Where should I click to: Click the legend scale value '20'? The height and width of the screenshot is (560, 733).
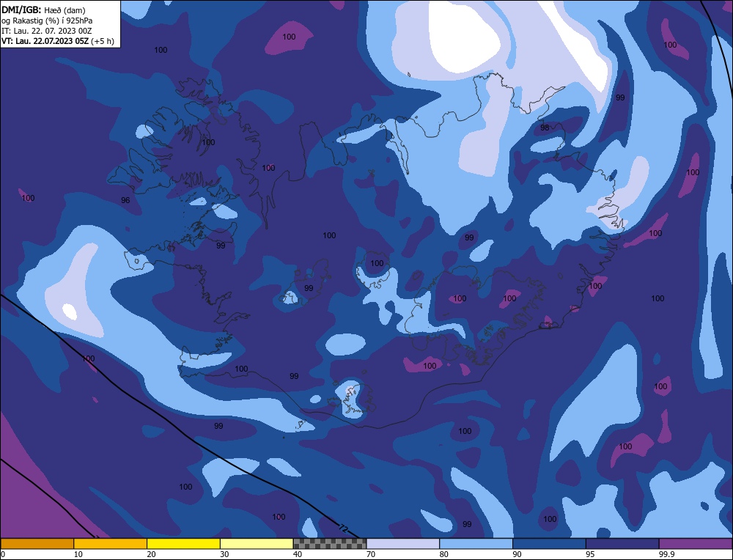click(152, 554)
